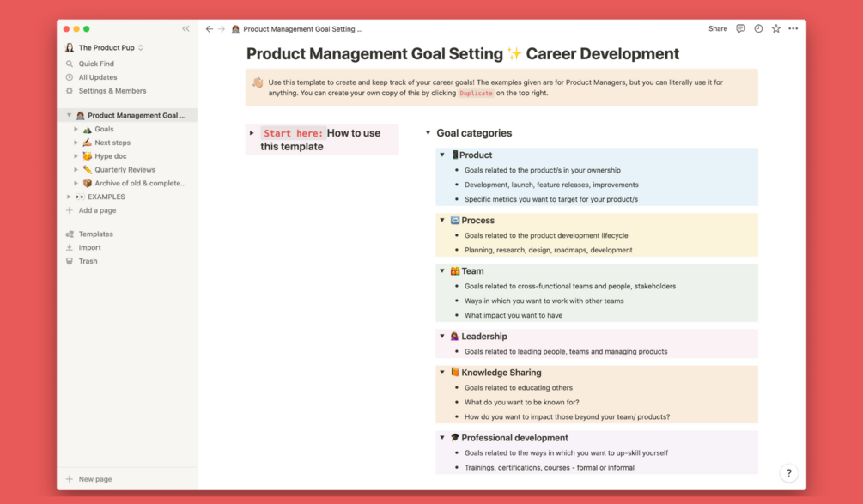
Task: Open the Quarterly Reviews page
Action: click(x=125, y=170)
